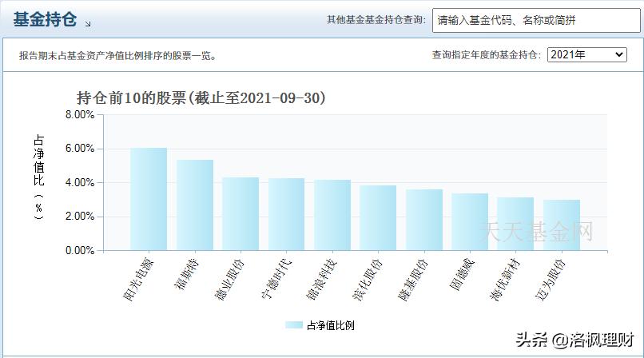Viewport: 644px width, 358px height.
Task: Select the 福斯特 bar
Action: pyautogui.click(x=195, y=205)
